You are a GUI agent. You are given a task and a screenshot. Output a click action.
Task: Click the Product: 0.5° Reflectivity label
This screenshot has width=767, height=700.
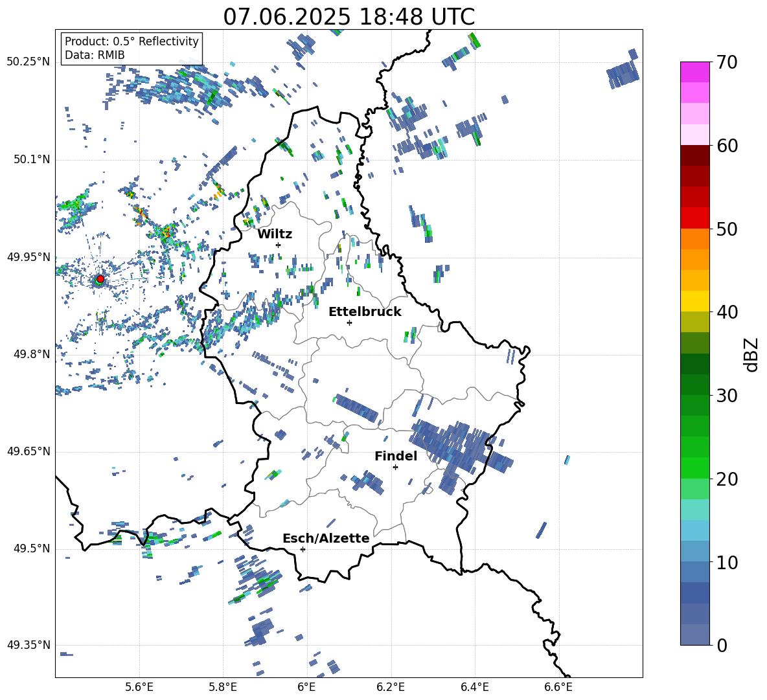[132, 41]
